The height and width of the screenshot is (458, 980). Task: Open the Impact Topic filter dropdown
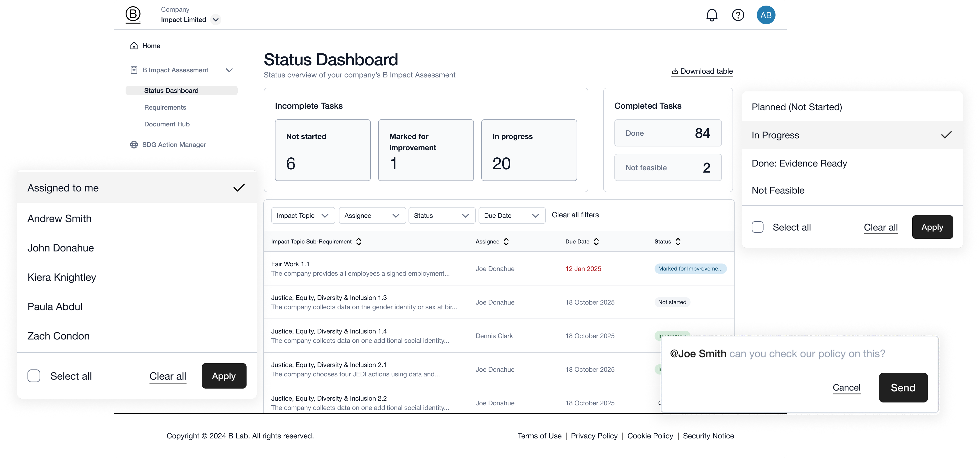(303, 215)
